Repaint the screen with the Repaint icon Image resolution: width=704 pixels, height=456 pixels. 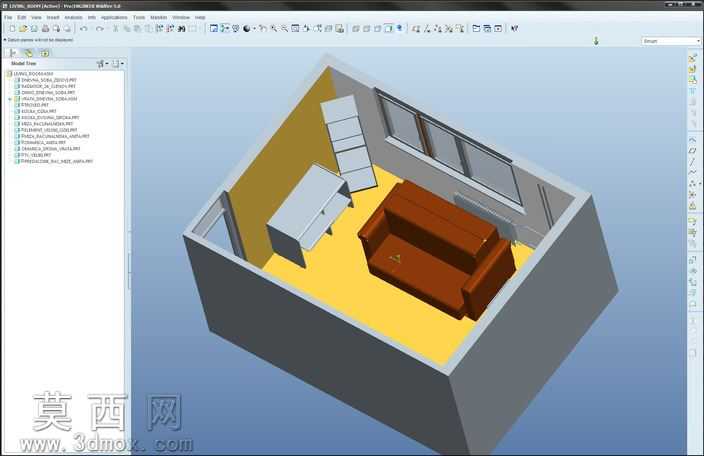214,29
